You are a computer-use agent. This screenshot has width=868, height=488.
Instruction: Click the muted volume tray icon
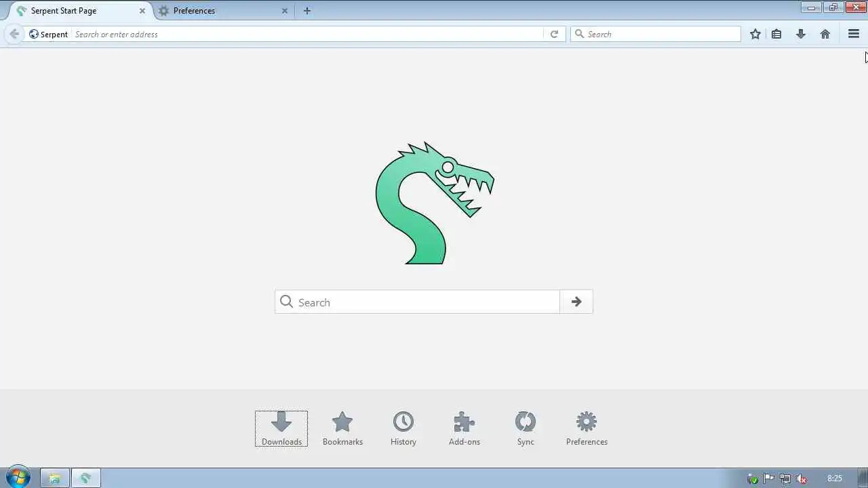(802, 479)
